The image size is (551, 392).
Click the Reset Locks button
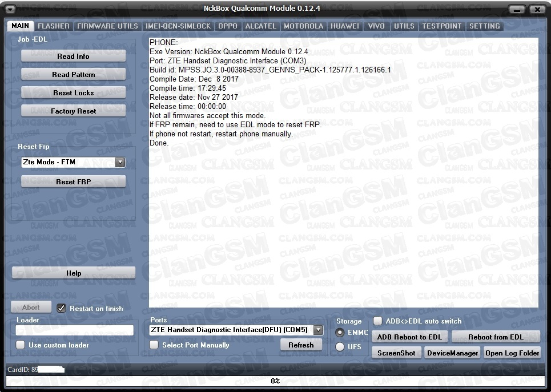point(74,93)
